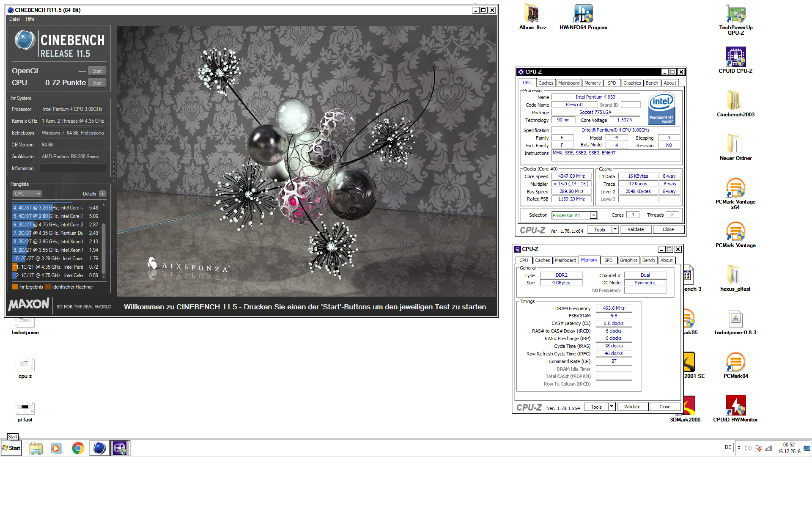Launch CPUID CPU-Z desktop shortcut

tap(735, 60)
